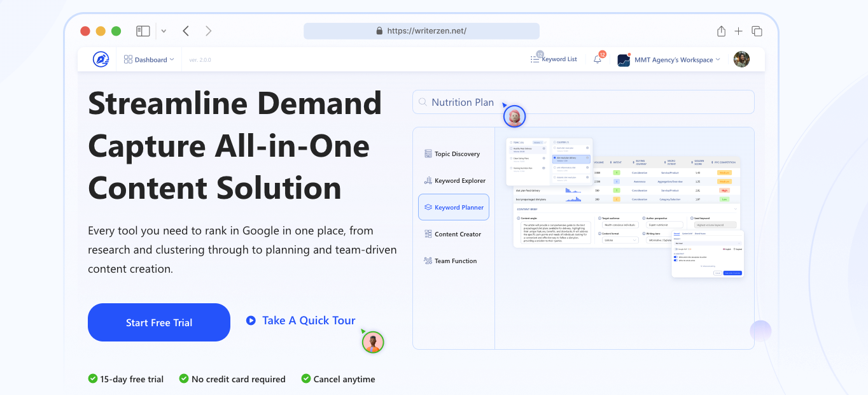Switch to the Content Creator tab
This screenshot has width=868, height=395.
pos(452,234)
